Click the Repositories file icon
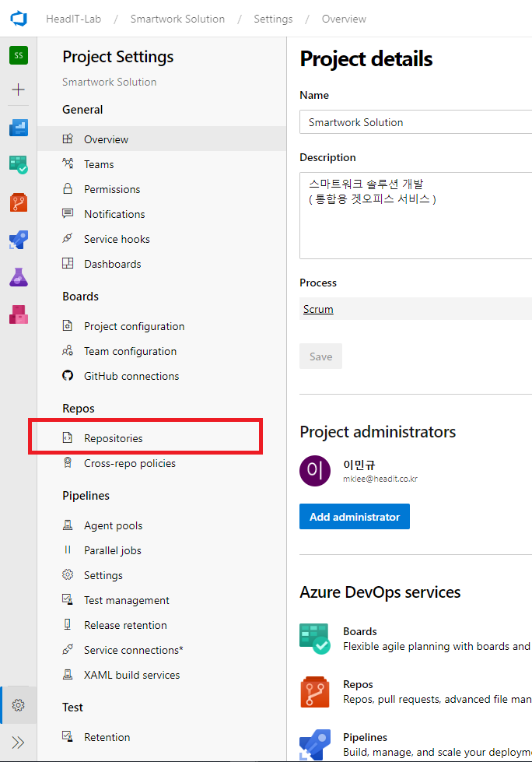This screenshot has height=762, width=532. click(x=68, y=438)
